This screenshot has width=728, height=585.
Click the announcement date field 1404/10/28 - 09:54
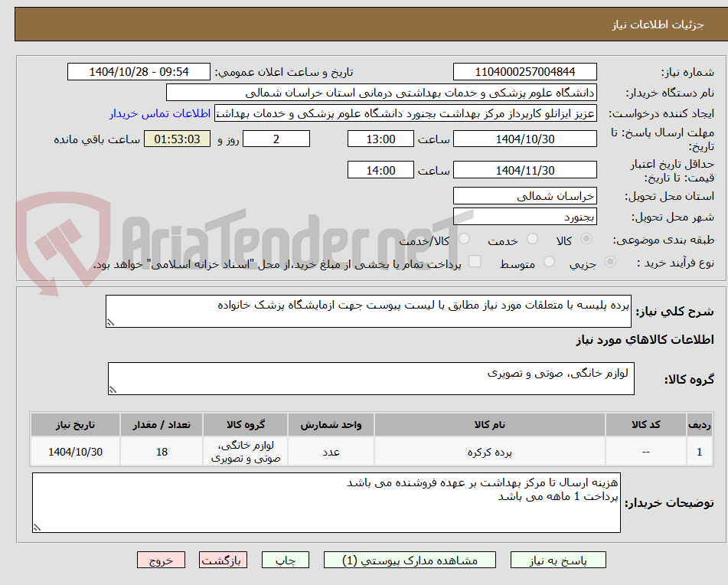click(139, 72)
